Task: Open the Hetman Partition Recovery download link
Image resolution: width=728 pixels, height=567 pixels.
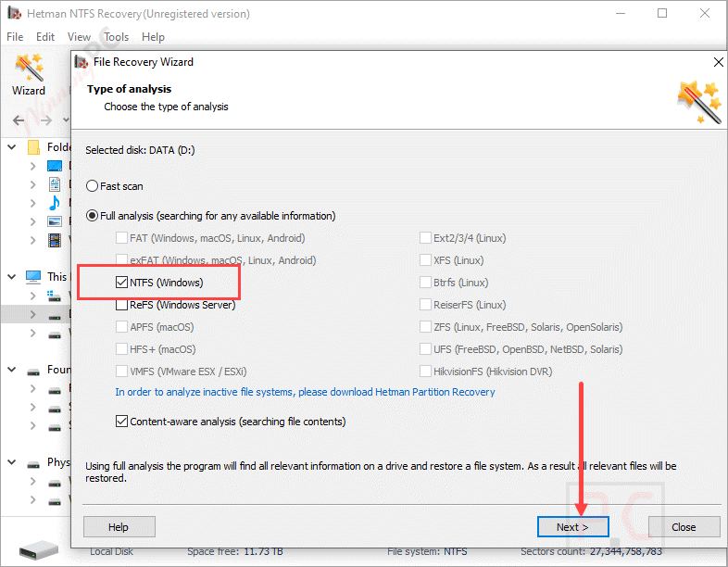Action: pos(305,392)
